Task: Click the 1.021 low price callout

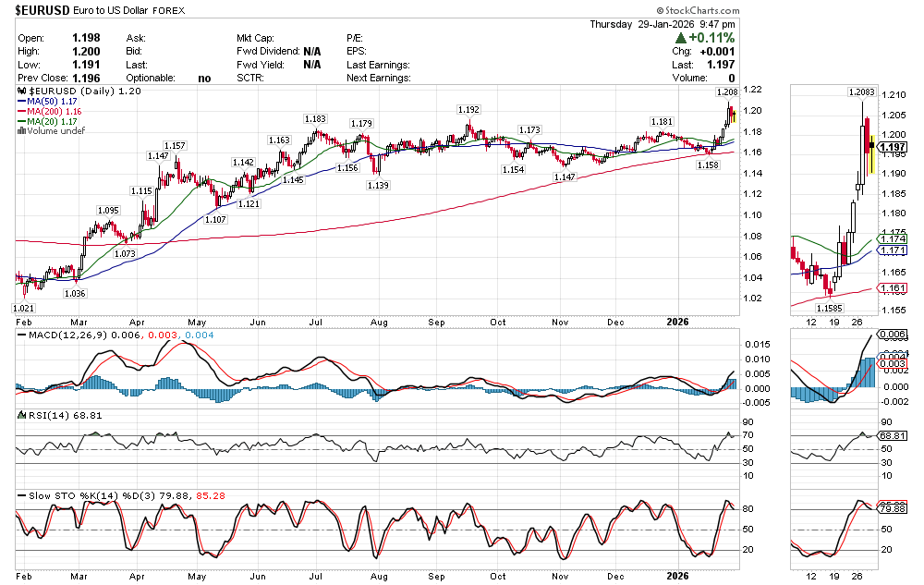Action: point(23,307)
